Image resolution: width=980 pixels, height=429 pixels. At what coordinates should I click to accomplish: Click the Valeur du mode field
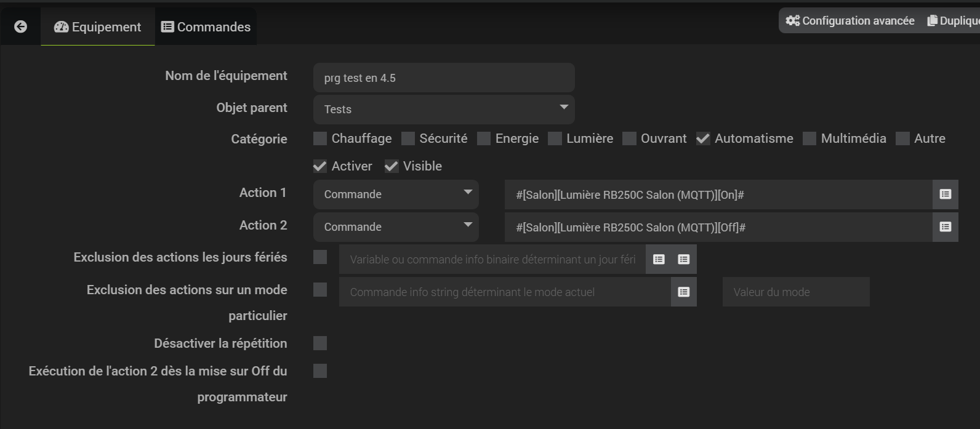(795, 292)
